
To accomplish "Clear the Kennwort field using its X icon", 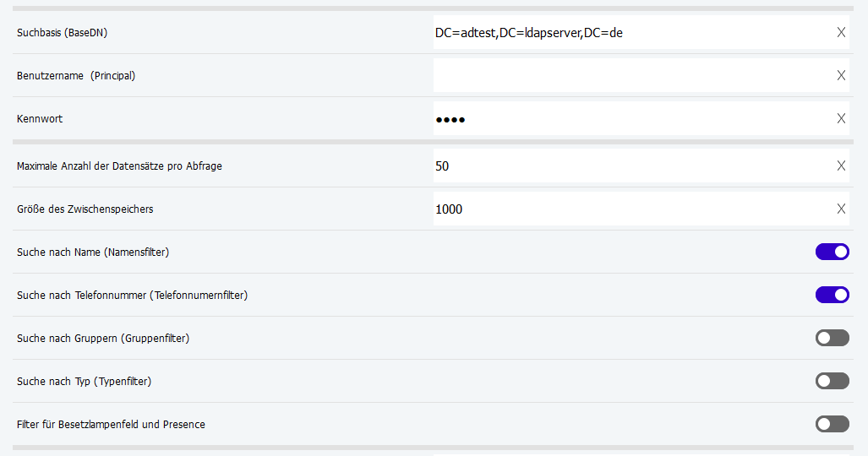I will pyautogui.click(x=841, y=119).
